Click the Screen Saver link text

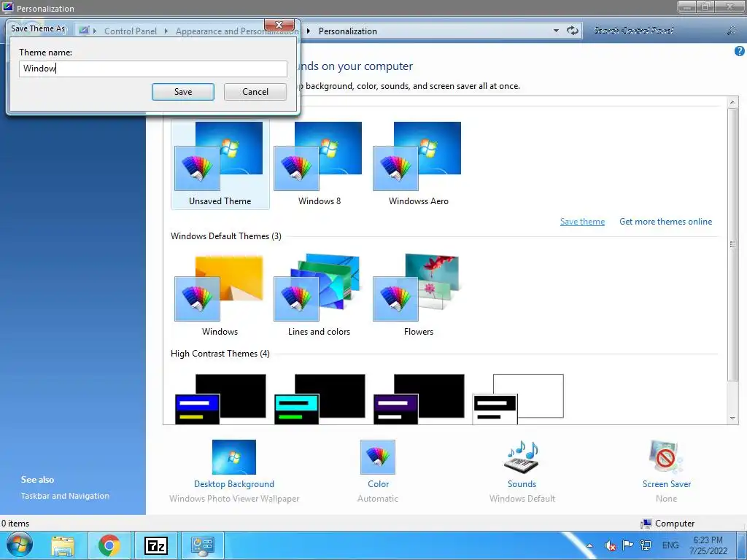(667, 484)
